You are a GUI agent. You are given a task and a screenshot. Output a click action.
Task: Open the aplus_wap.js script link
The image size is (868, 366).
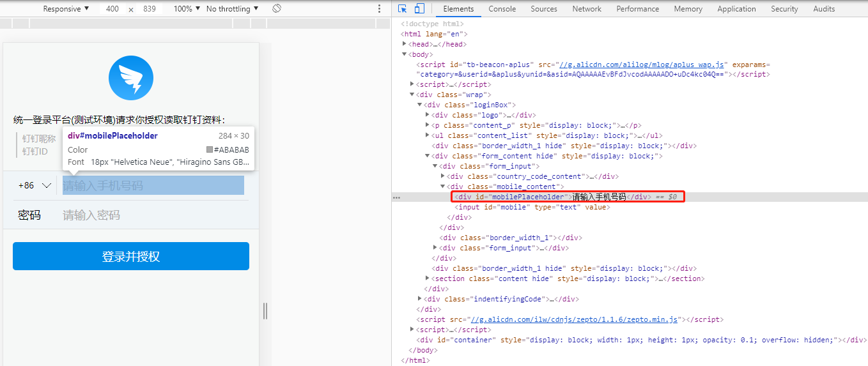[x=642, y=65]
